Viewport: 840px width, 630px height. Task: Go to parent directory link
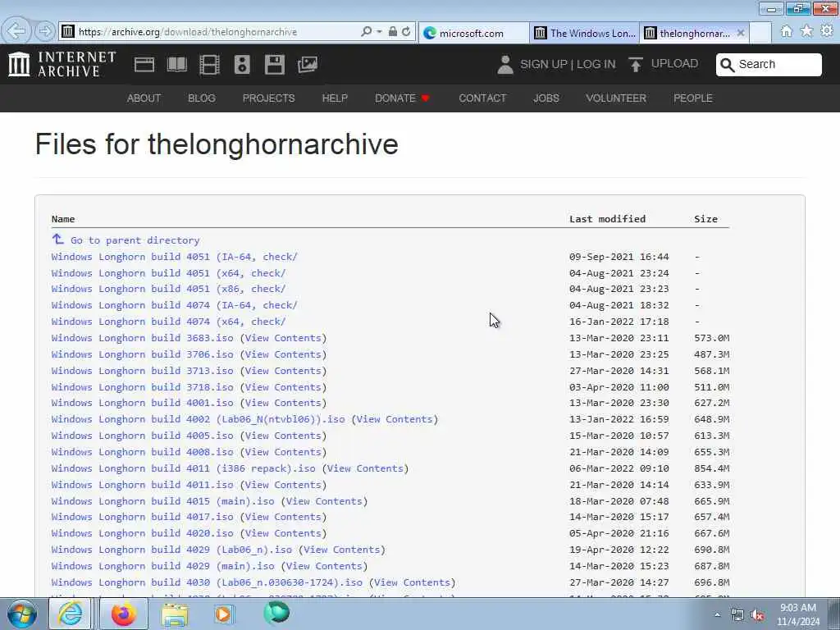135,240
